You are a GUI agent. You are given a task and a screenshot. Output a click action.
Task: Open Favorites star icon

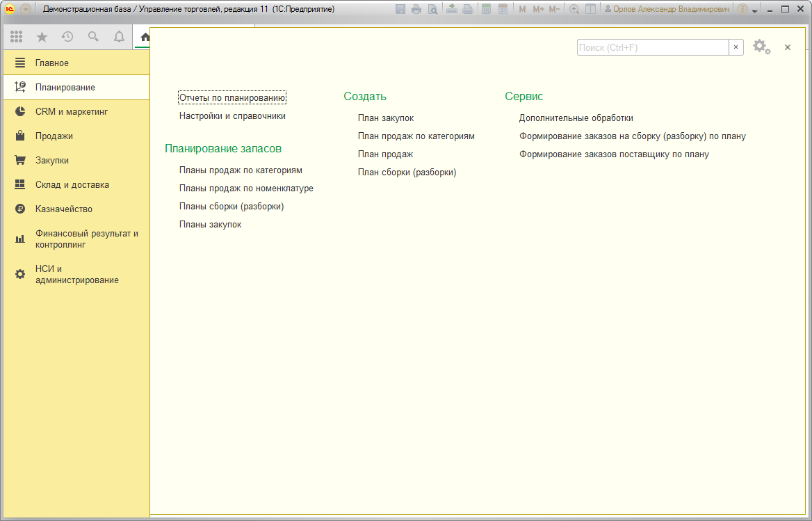pyautogui.click(x=42, y=36)
